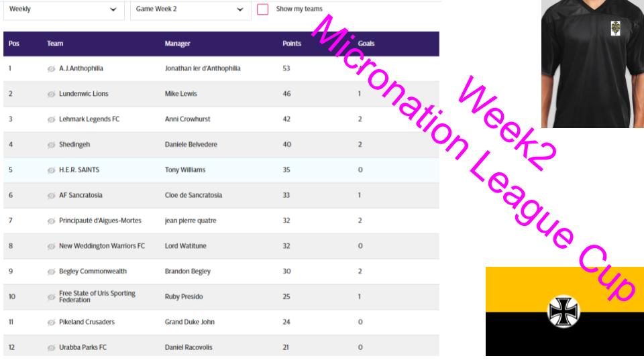This screenshot has width=644, height=362.
Task: Open the Begley Commonwealth team link
Action: 93,271
